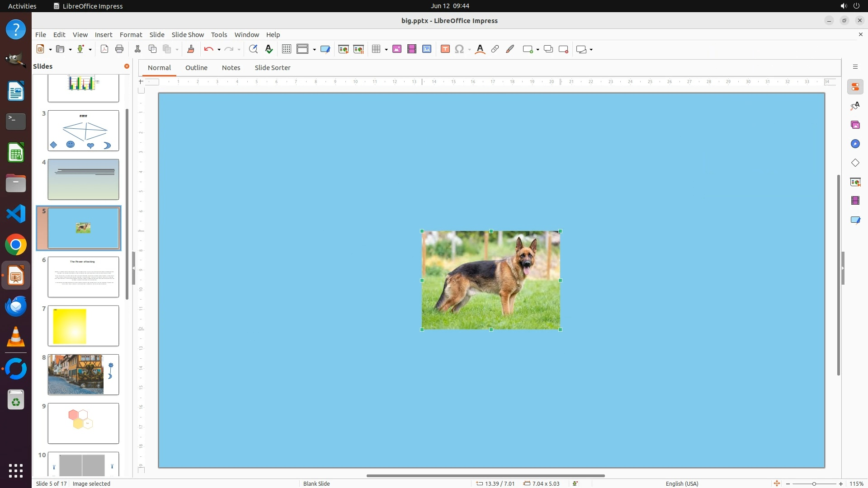The height and width of the screenshot is (488, 868).
Task: Select slide 8 thumbnail with street photo
Action: click(x=83, y=374)
